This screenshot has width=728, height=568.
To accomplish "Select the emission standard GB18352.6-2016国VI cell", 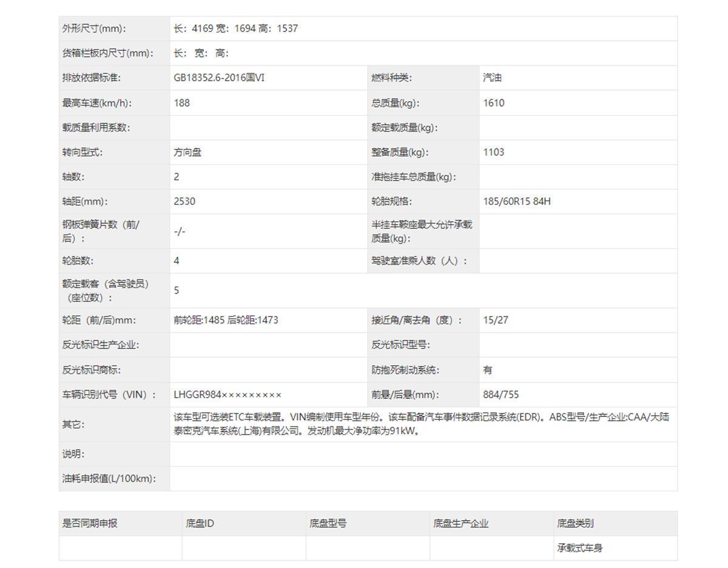I will (x=219, y=78).
